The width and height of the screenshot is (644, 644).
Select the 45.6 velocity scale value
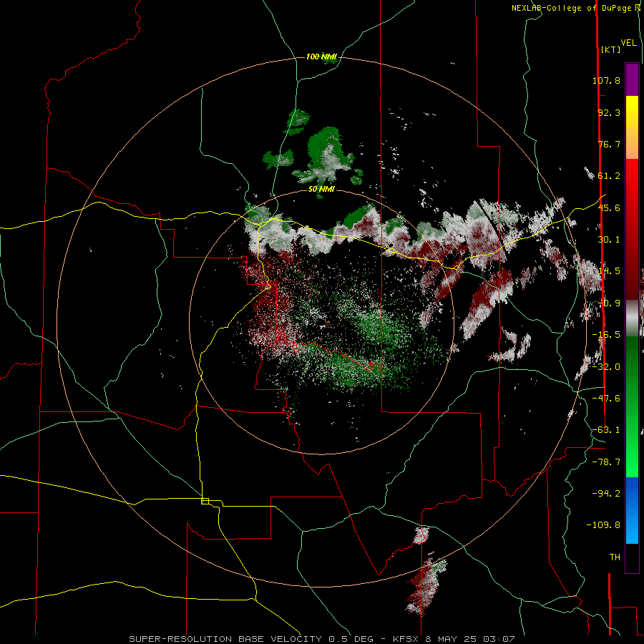609,208
